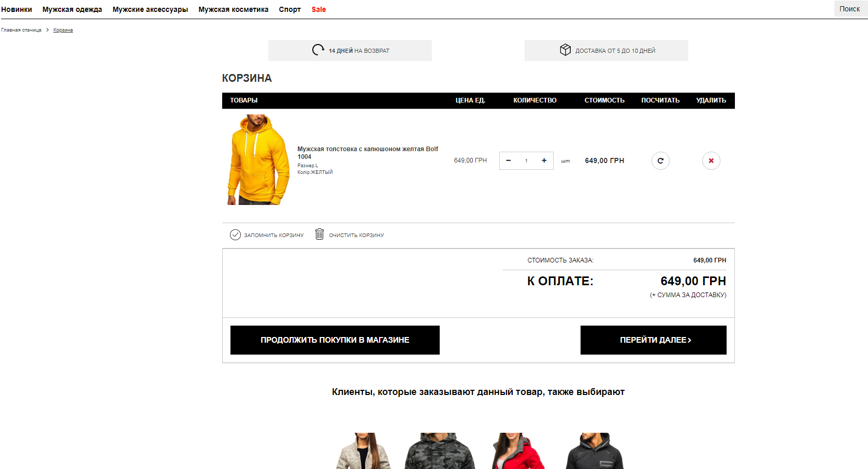Click the recalculate refresh icon
Viewport: 868px width, 469px height.
660,160
